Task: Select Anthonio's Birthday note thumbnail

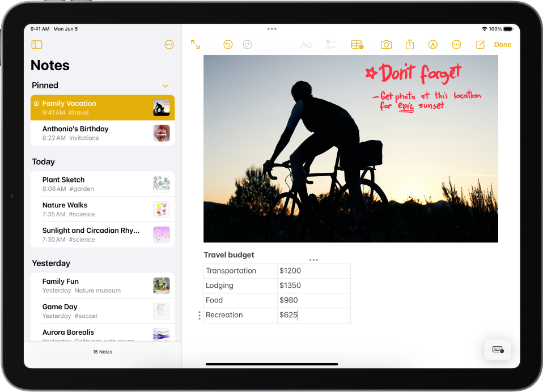Action: click(x=162, y=133)
